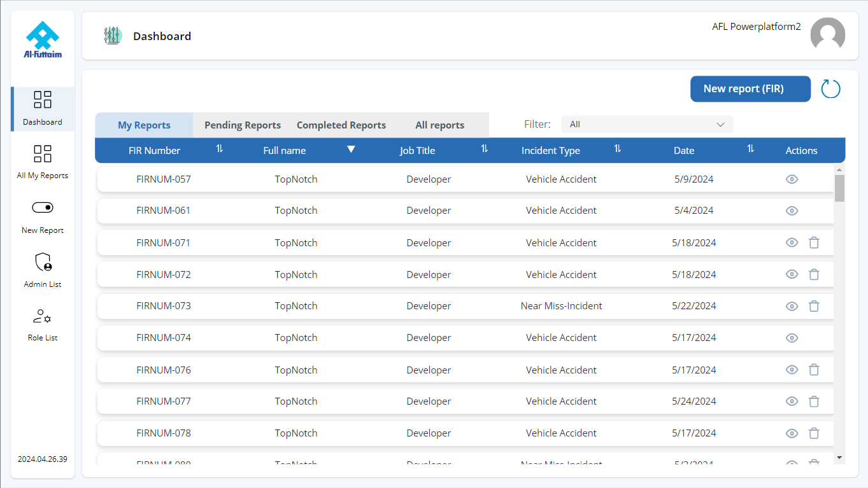Screen dimensions: 868x488
Task: View report FIRNUM-074 eye icon
Action: [792, 338]
